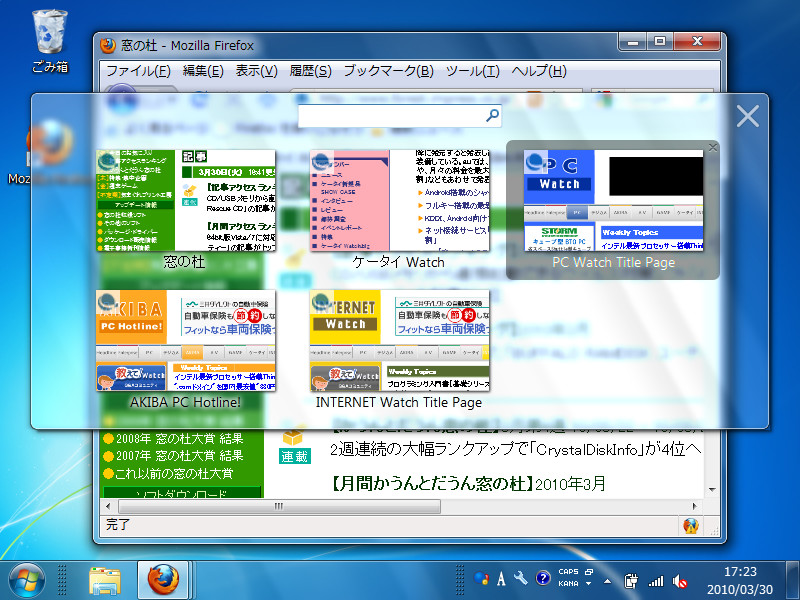Close the PC Watch Title Page thumbnail
The height and width of the screenshot is (600, 800).
(713, 147)
